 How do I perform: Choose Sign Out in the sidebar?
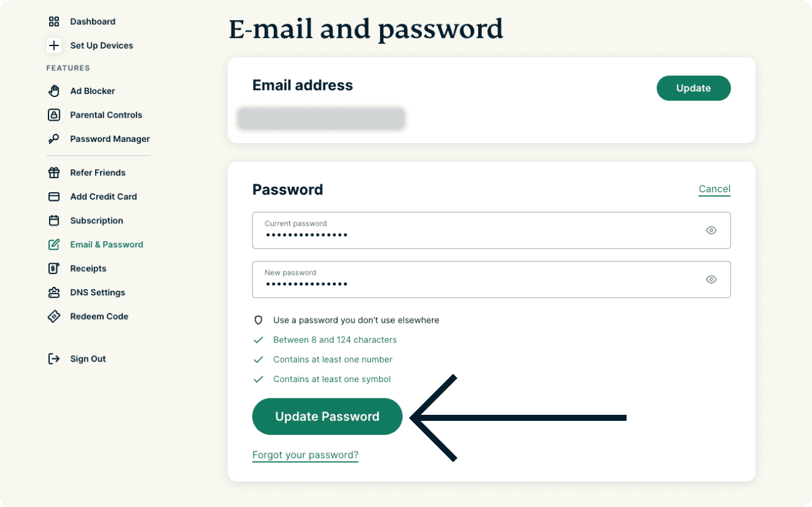87,359
